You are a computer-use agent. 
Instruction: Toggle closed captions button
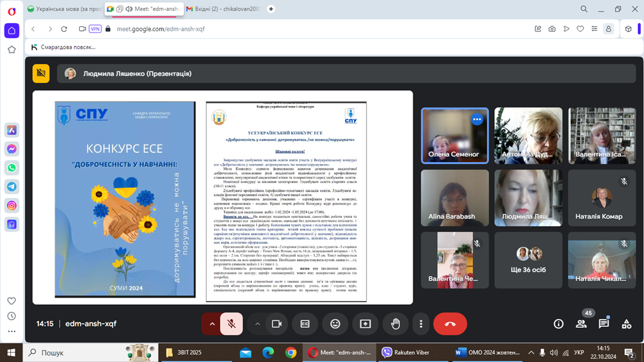tap(305, 324)
